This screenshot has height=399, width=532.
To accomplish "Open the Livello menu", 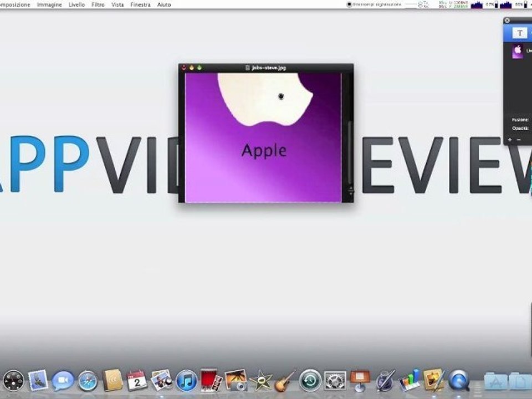I will click(x=76, y=5).
